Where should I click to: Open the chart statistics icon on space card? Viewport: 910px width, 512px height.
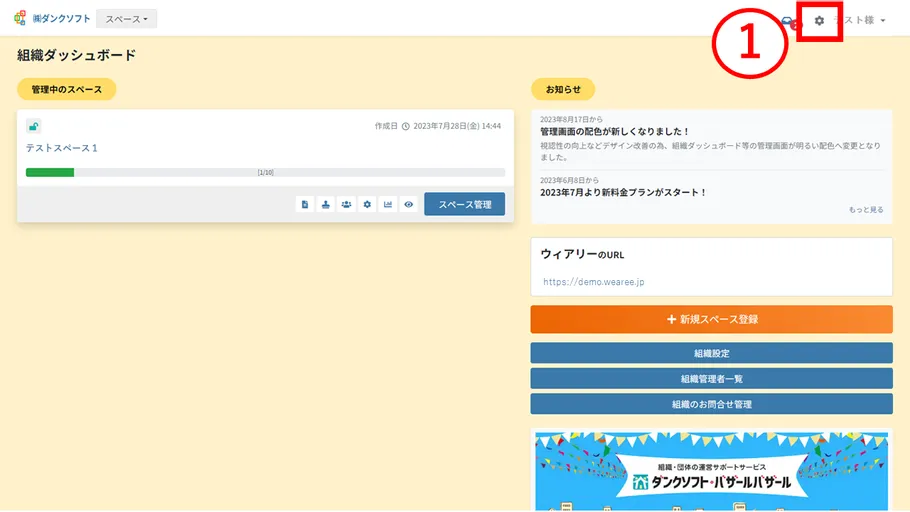(x=388, y=204)
